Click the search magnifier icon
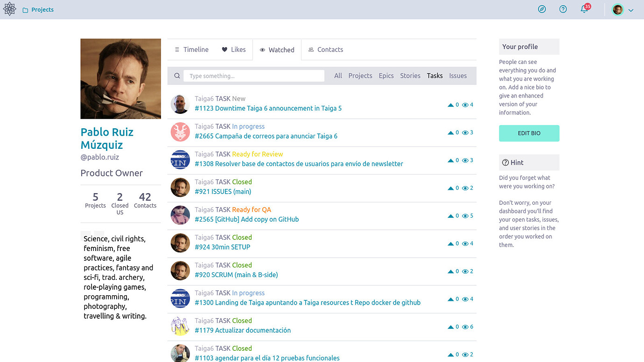The image size is (644, 362). click(177, 76)
